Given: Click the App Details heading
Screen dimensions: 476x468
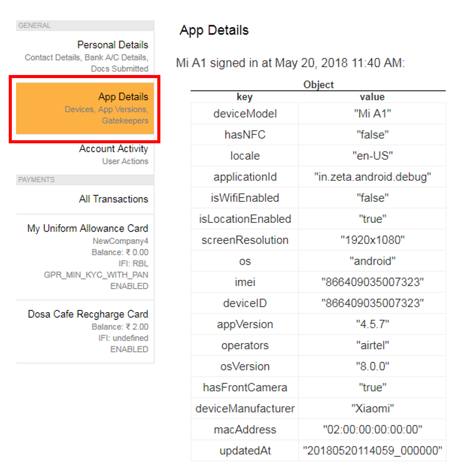Looking at the screenshot, I should pos(214,30).
